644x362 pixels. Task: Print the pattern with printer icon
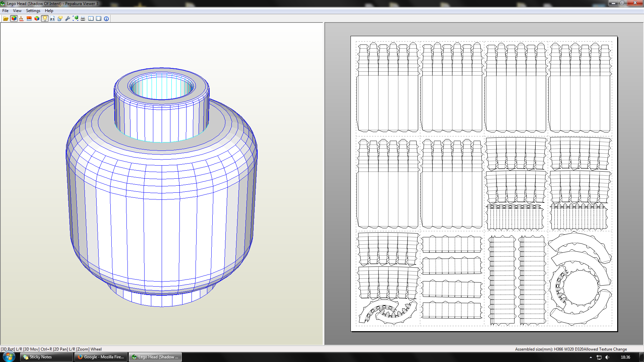click(x=83, y=19)
